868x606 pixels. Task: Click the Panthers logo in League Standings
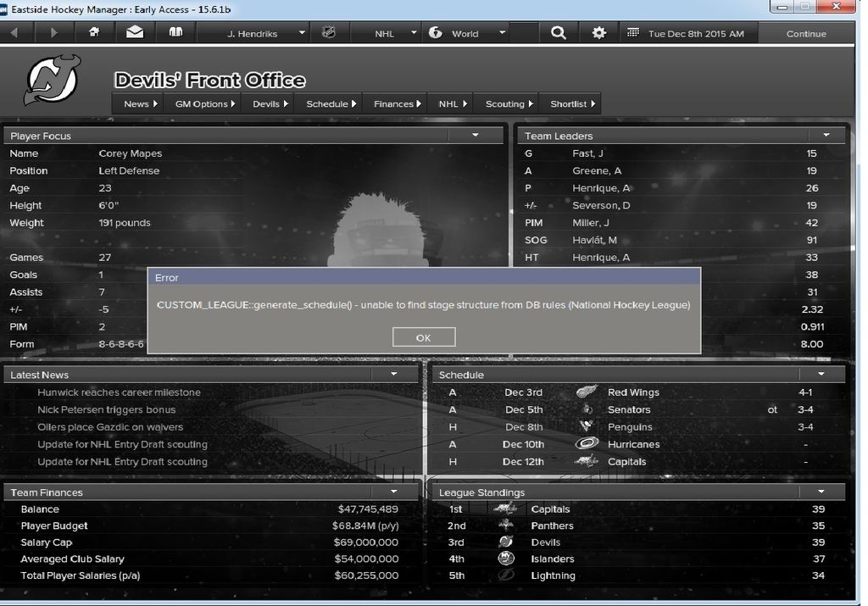pos(505,525)
